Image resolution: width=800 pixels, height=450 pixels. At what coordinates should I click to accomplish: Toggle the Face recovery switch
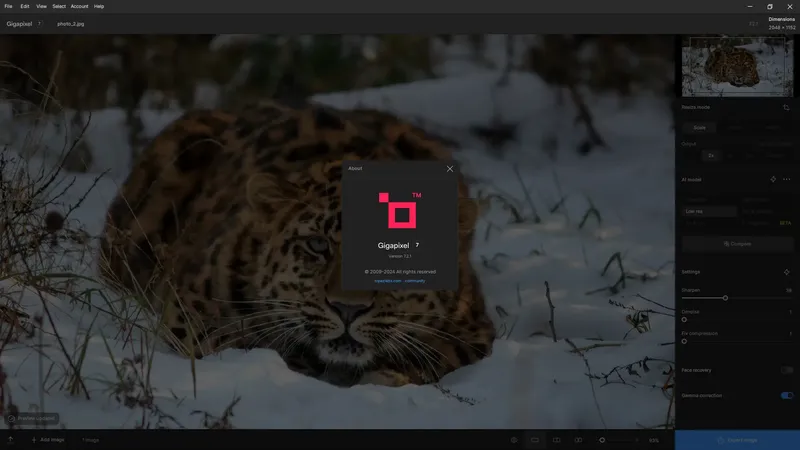(787, 370)
